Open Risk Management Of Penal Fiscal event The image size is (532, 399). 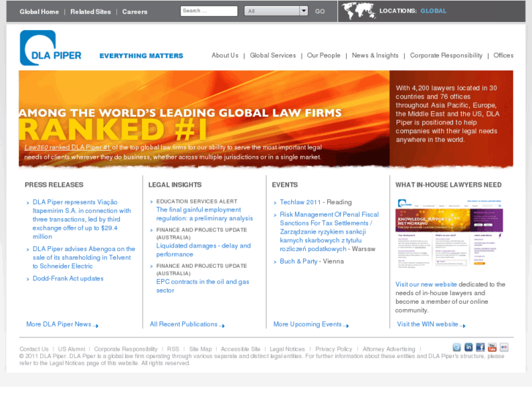(329, 231)
